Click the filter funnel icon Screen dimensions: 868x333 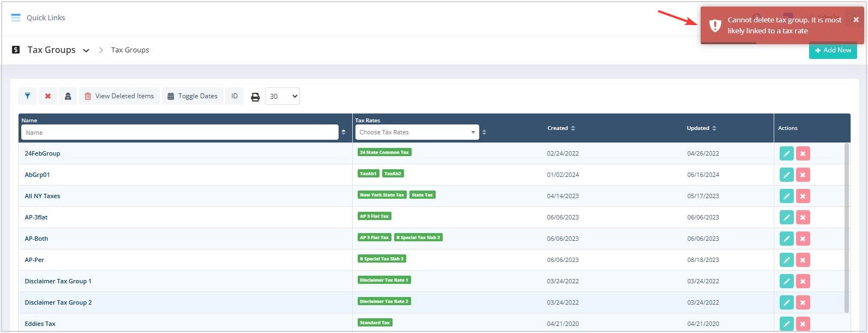[x=27, y=96]
